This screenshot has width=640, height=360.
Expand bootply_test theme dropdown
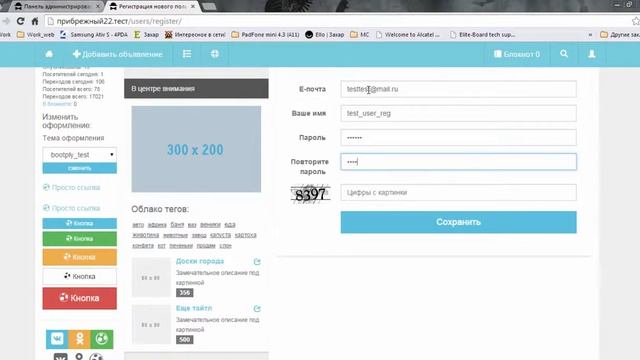(x=80, y=155)
